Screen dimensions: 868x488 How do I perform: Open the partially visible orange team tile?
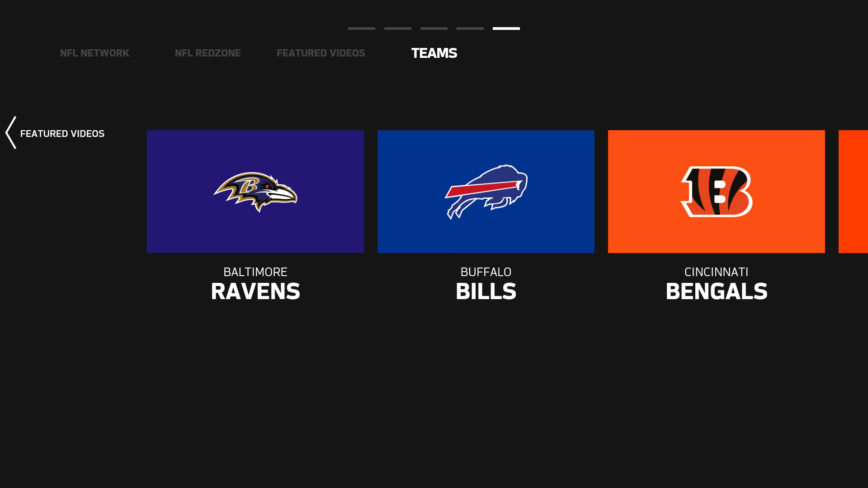click(853, 192)
